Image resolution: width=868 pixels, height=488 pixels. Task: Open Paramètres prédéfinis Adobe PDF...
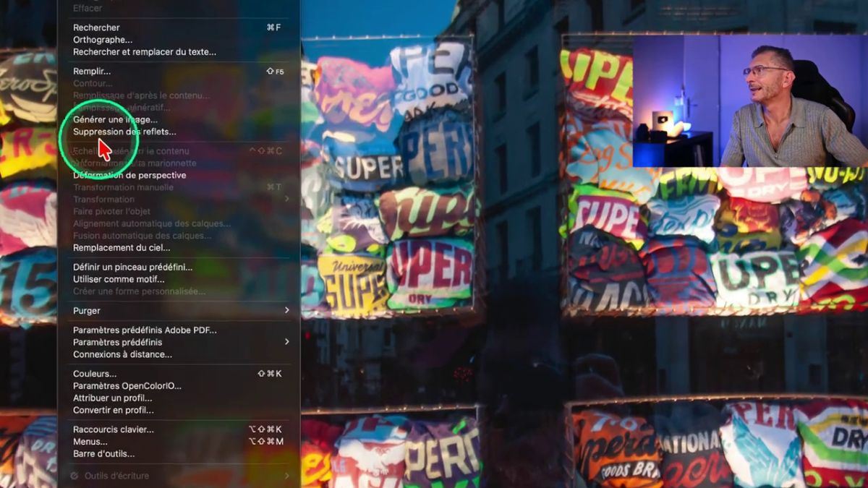tap(145, 330)
